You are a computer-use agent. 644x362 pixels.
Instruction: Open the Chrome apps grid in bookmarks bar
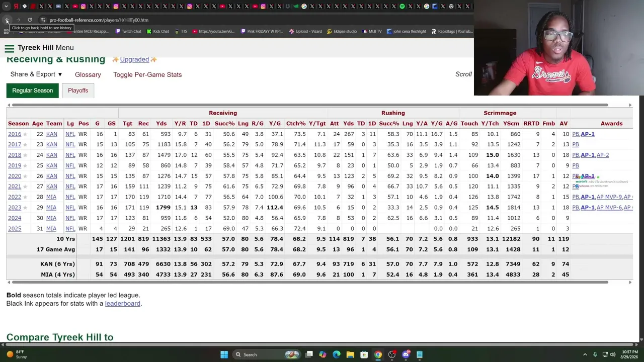[6, 31]
